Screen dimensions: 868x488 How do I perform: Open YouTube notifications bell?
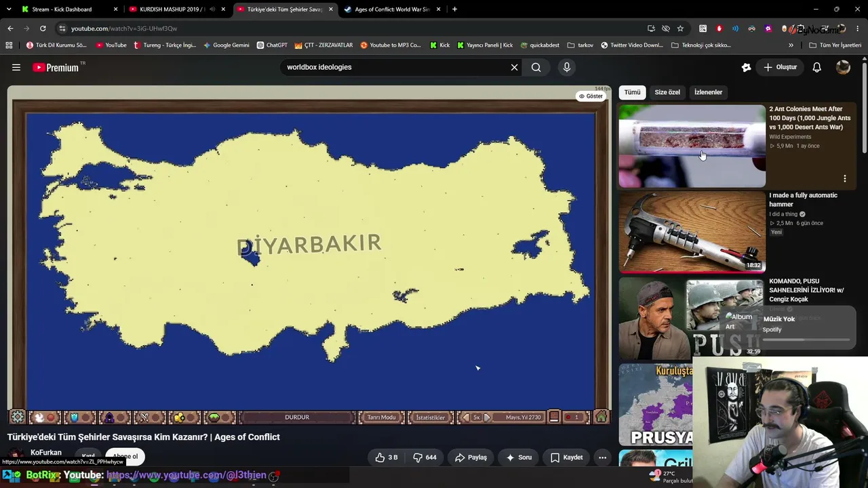[x=817, y=67]
